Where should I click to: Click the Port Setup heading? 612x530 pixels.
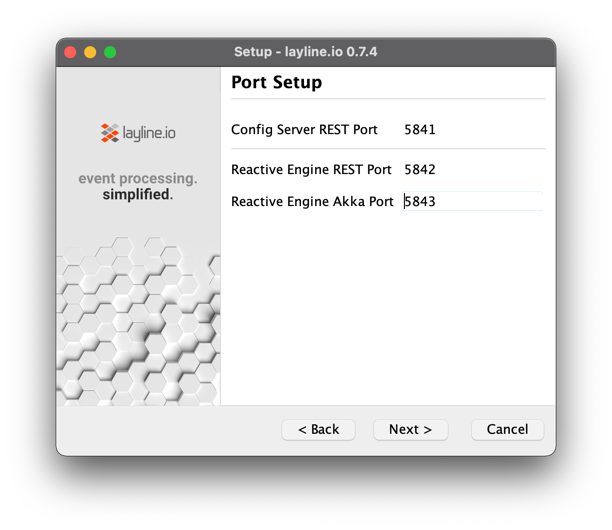pyautogui.click(x=277, y=82)
